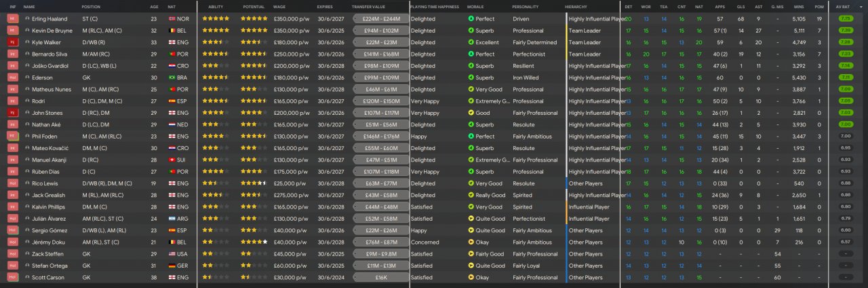Click Haaland's Perfect morale arrow icon

(471, 19)
